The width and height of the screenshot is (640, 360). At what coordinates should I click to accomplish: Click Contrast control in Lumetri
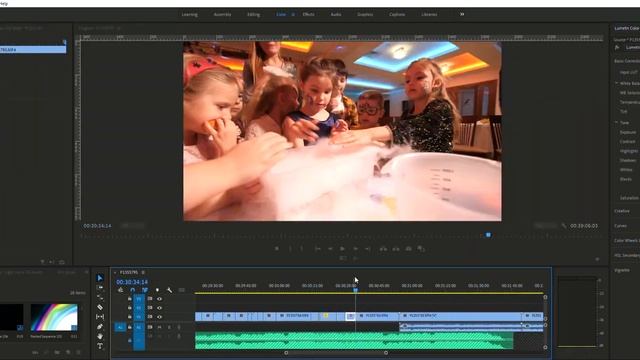pyautogui.click(x=628, y=142)
